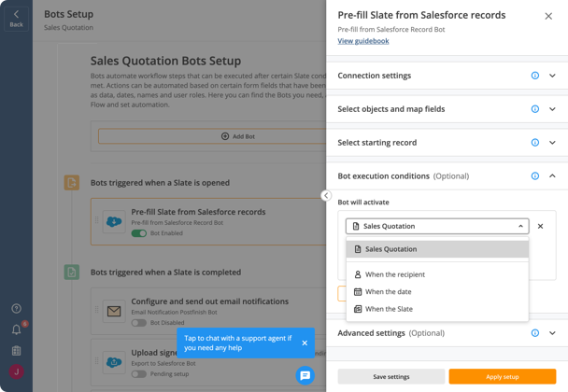Viewport: 568px width, 392px height.
Task: Open Pre-fill Slate from Salesforce records bot title
Action: click(x=198, y=212)
